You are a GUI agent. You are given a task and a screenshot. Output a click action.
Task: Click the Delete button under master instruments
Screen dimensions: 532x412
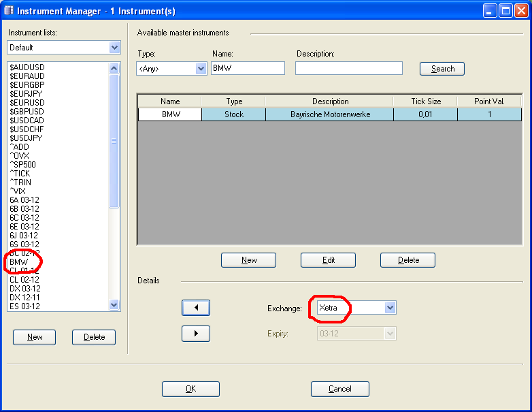(x=408, y=260)
